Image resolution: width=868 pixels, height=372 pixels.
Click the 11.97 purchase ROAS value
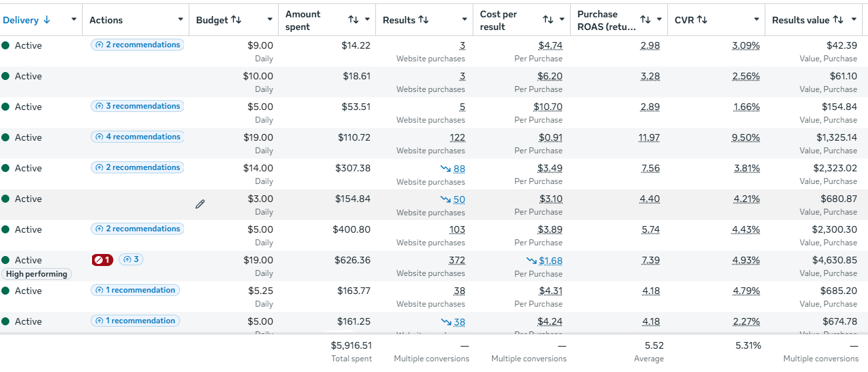[x=649, y=137]
